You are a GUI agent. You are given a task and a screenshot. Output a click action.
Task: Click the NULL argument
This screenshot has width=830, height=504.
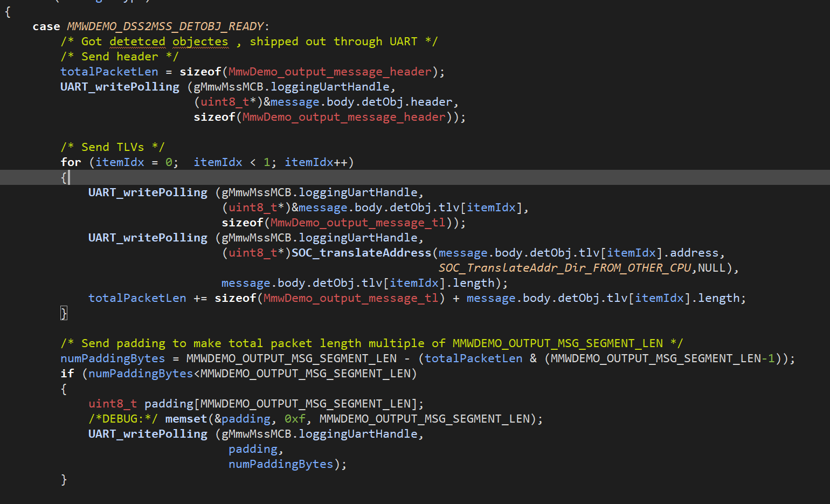(711, 268)
